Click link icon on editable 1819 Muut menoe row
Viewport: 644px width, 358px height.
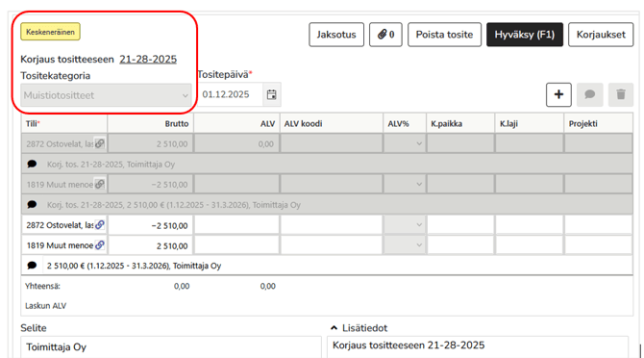click(x=99, y=245)
